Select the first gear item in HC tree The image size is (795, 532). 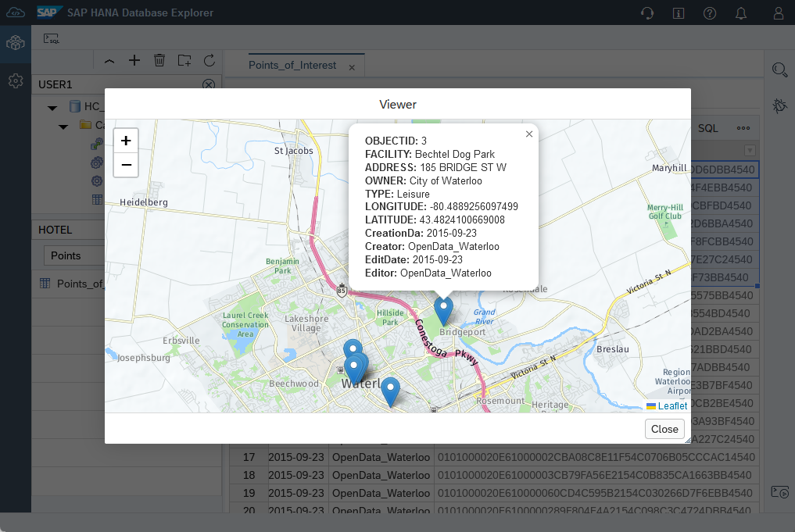pos(96,163)
